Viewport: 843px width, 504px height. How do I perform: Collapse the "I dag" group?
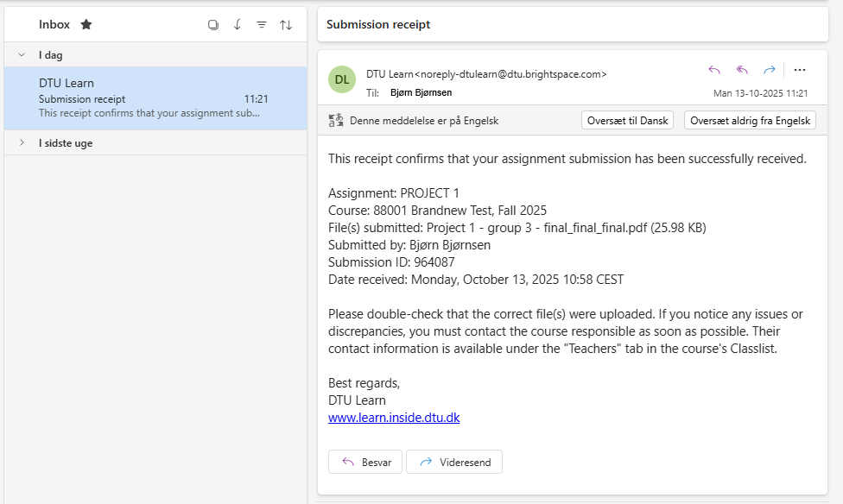tap(22, 55)
